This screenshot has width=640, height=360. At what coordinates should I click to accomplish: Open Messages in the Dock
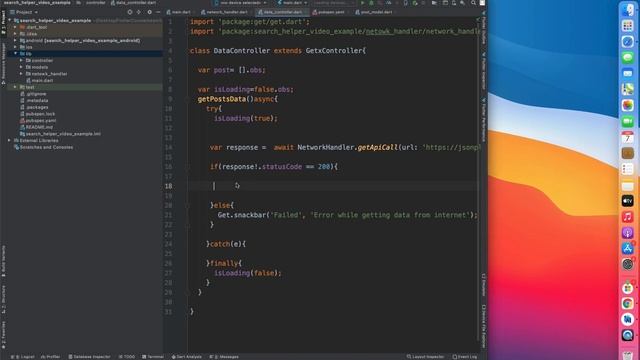(628, 58)
